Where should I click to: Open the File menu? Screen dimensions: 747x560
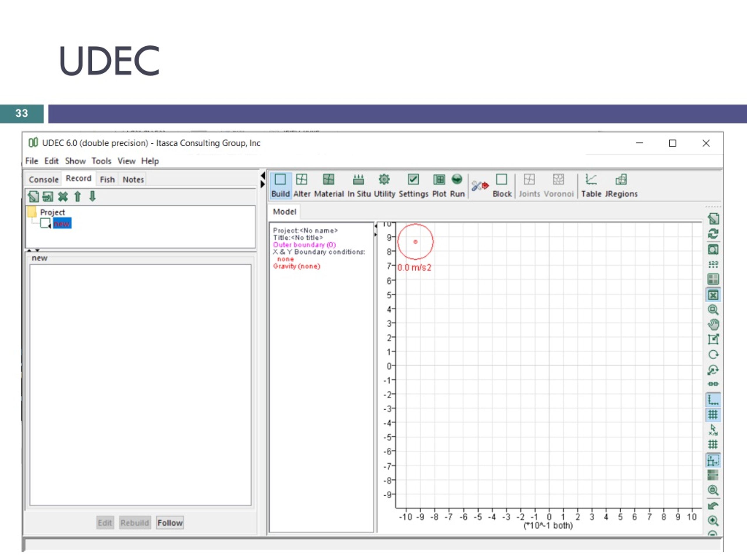click(x=32, y=161)
